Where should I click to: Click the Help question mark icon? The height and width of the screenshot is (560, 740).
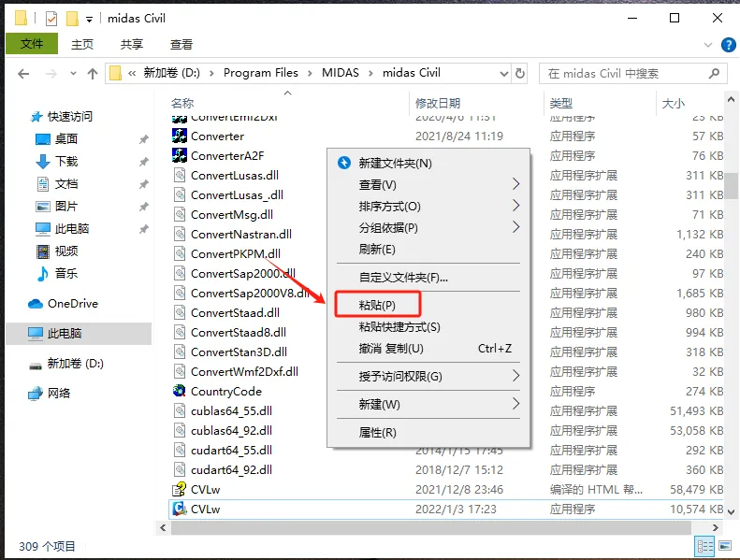point(728,45)
